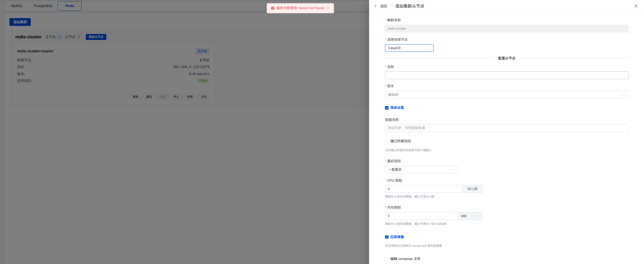644x264 pixels.
Task: Click the red error icon in toast
Action: pyautogui.click(x=273, y=8)
